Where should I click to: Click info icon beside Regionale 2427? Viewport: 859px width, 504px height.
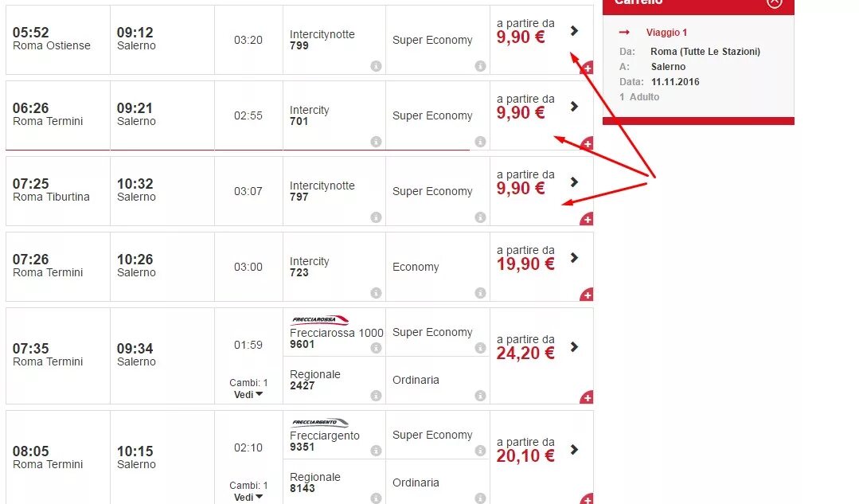click(376, 396)
